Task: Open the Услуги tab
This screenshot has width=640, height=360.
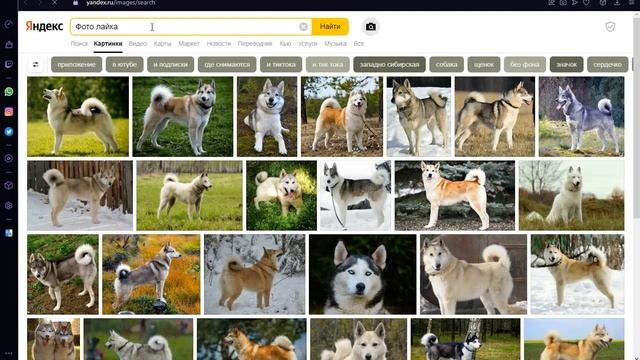Action: click(308, 43)
